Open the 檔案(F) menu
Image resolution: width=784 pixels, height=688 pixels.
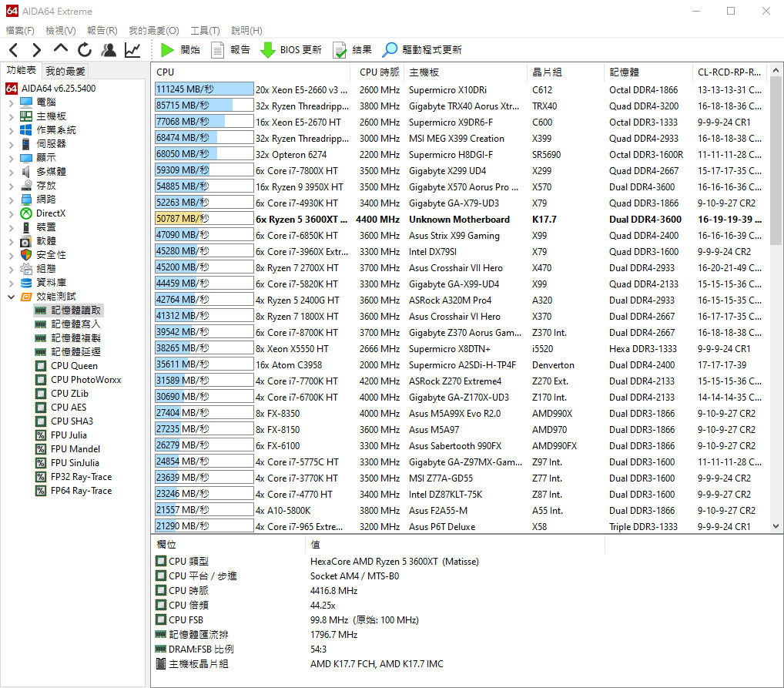pyautogui.click(x=20, y=31)
